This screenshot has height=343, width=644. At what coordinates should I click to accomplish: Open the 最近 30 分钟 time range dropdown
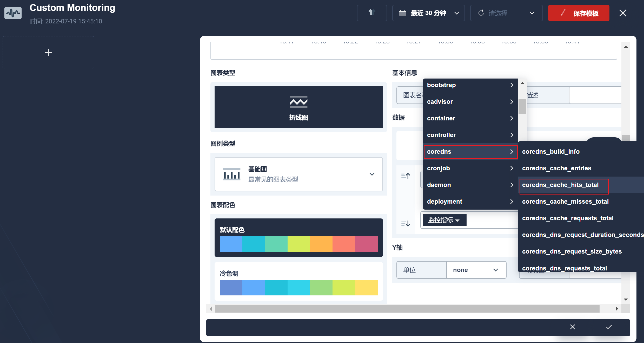point(428,13)
